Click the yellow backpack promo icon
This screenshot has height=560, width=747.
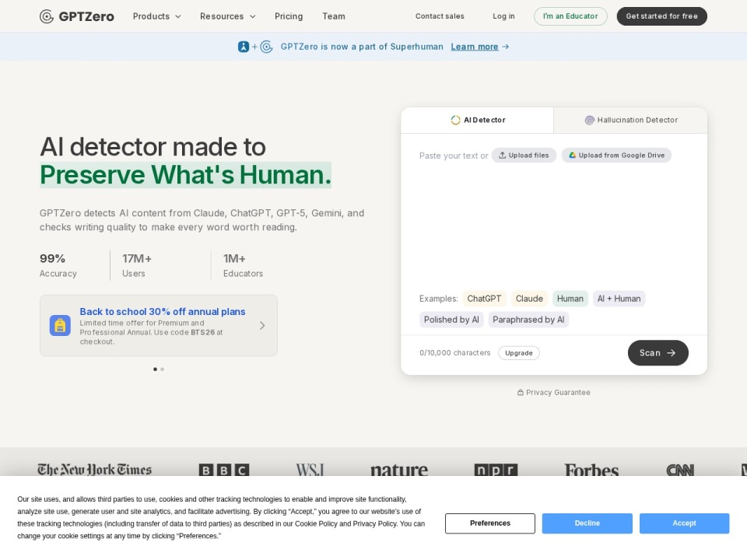point(60,325)
